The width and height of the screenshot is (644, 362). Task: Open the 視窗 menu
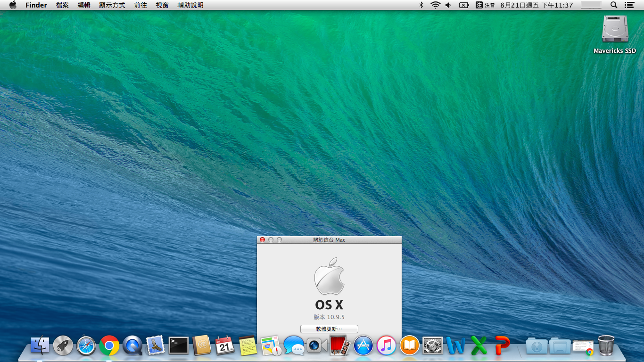click(162, 5)
